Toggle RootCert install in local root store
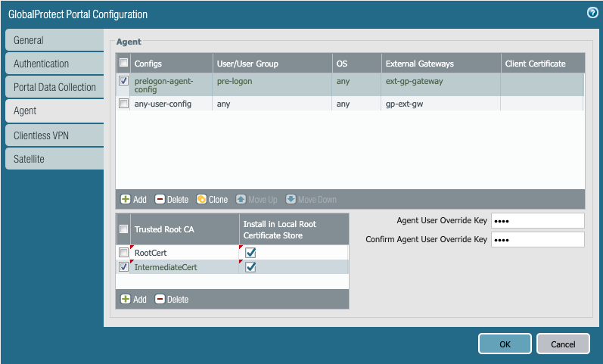603x364 pixels. (250, 253)
